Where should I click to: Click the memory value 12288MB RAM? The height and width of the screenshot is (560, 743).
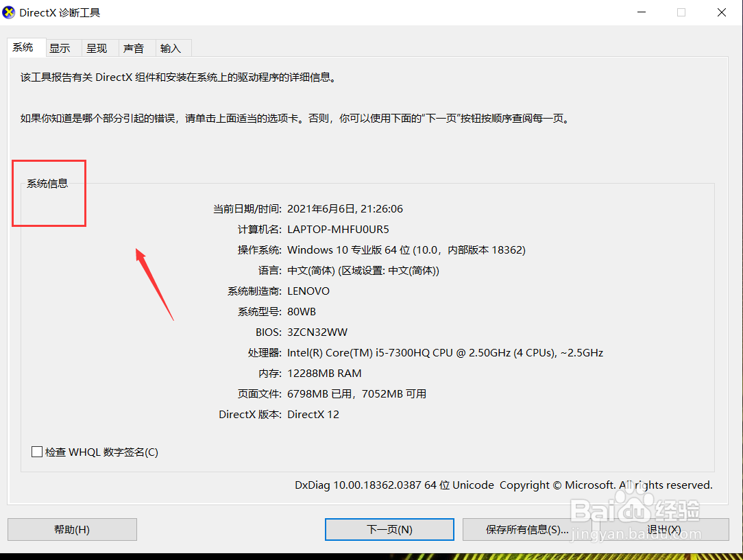pyautogui.click(x=324, y=374)
